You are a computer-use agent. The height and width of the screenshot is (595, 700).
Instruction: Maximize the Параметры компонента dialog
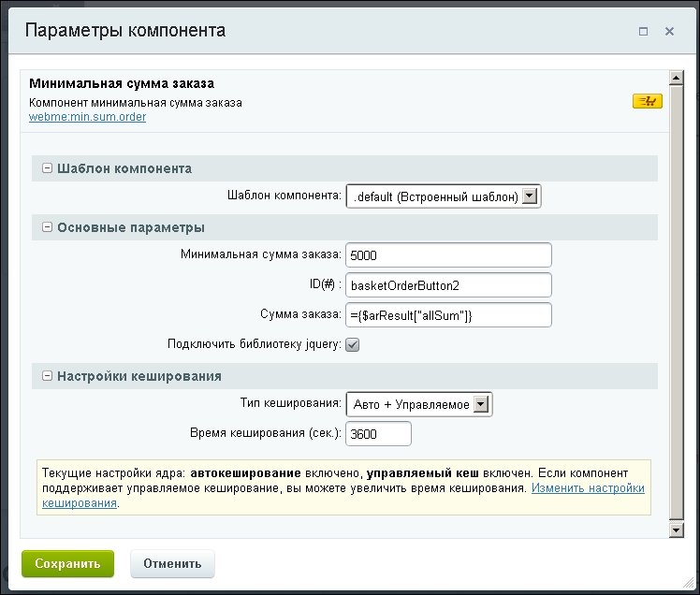pyautogui.click(x=643, y=31)
